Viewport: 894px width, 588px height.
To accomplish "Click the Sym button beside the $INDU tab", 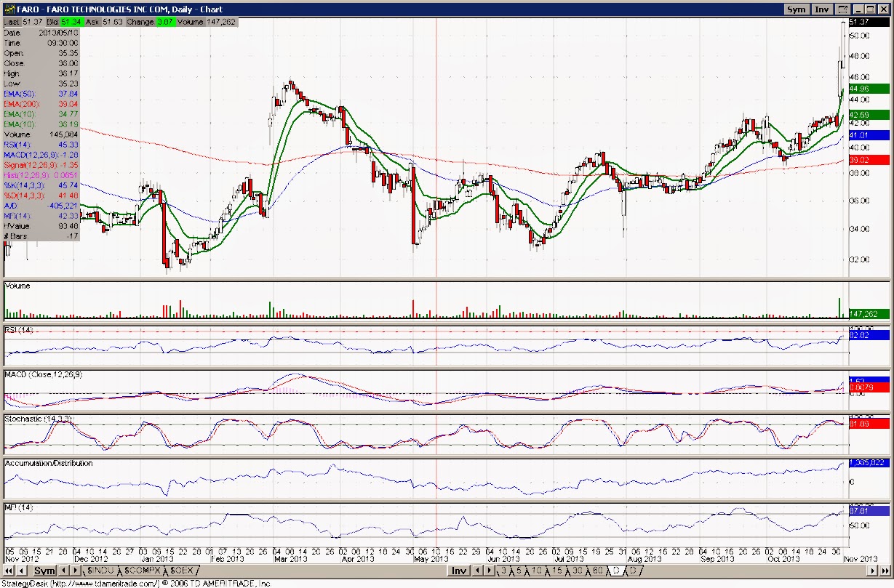I will point(45,571).
